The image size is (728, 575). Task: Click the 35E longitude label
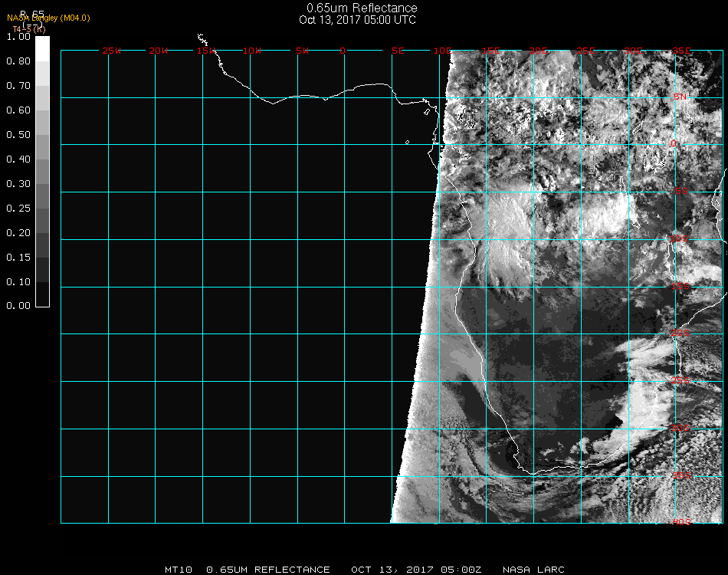click(x=681, y=51)
